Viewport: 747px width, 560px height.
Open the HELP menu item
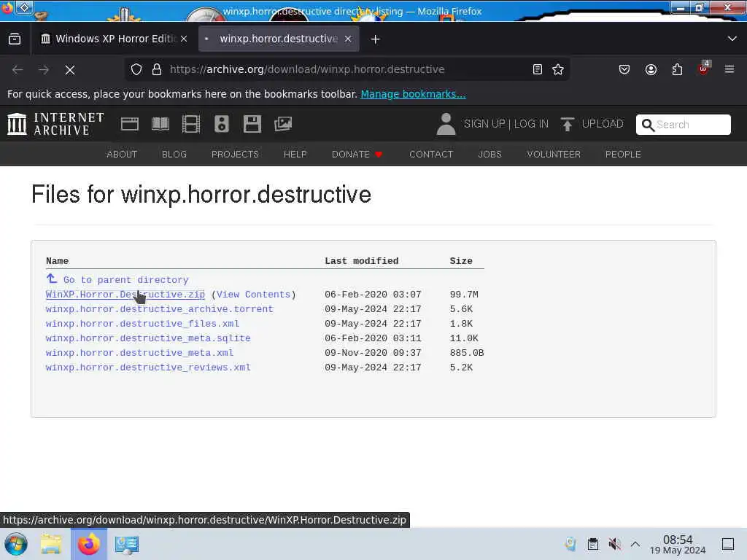pyautogui.click(x=295, y=155)
